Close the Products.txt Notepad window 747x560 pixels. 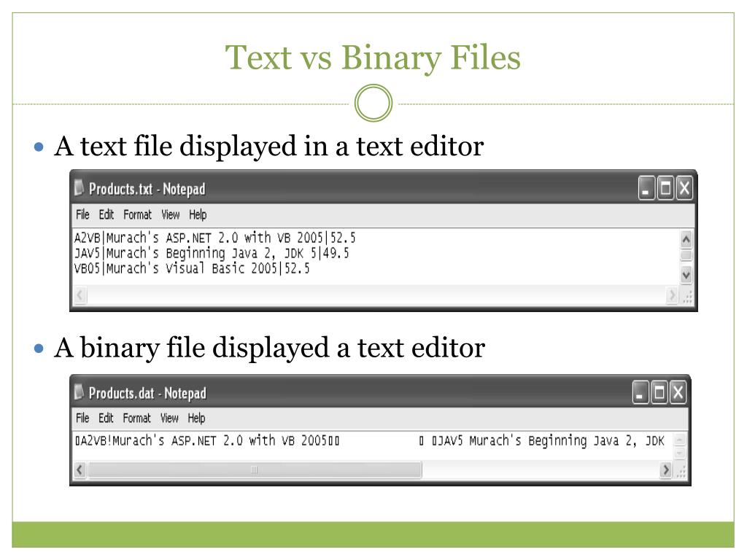coord(684,188)
